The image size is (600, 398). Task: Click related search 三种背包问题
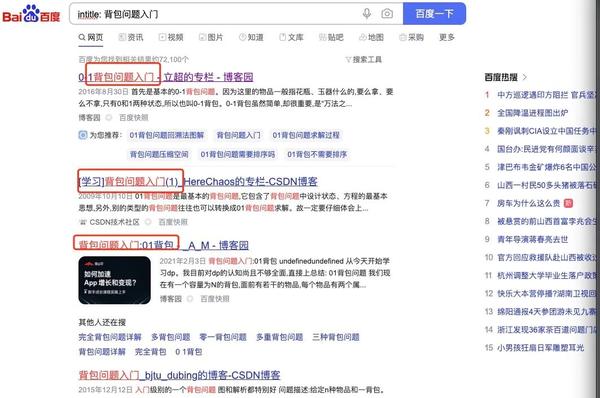(336, 337)
